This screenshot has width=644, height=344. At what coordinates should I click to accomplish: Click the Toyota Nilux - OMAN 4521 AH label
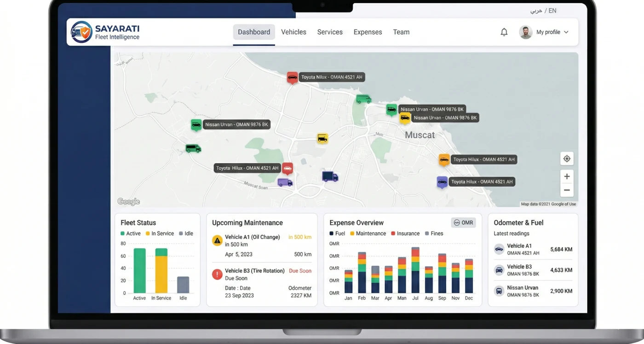pyautogui.click(x=332, y=77)
